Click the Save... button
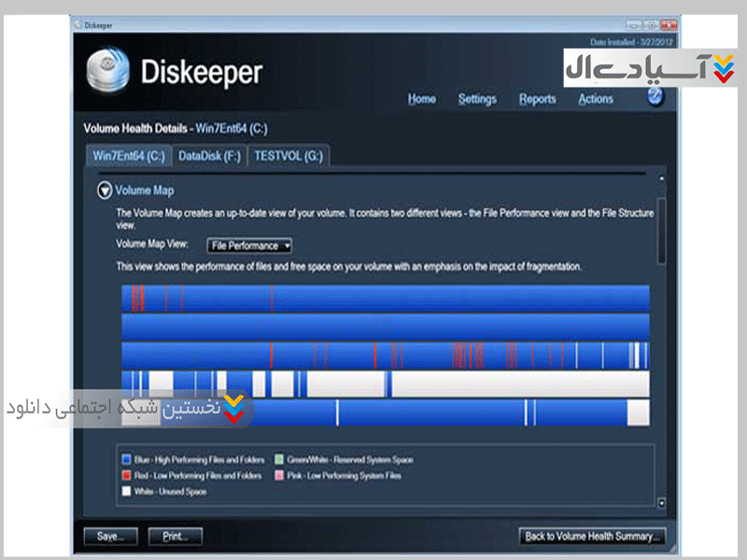The image size is (747, 560). tap(110, 536)
